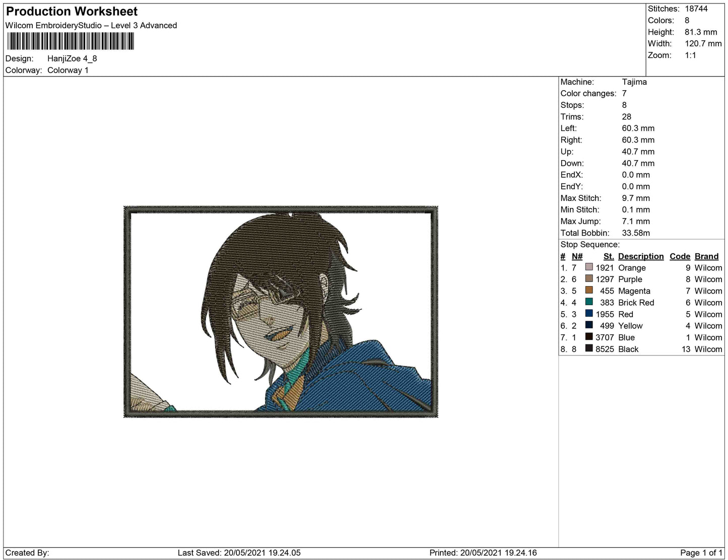Click the width value '120.7 mm'
This screenshot has height=560, width=728.
703,43
